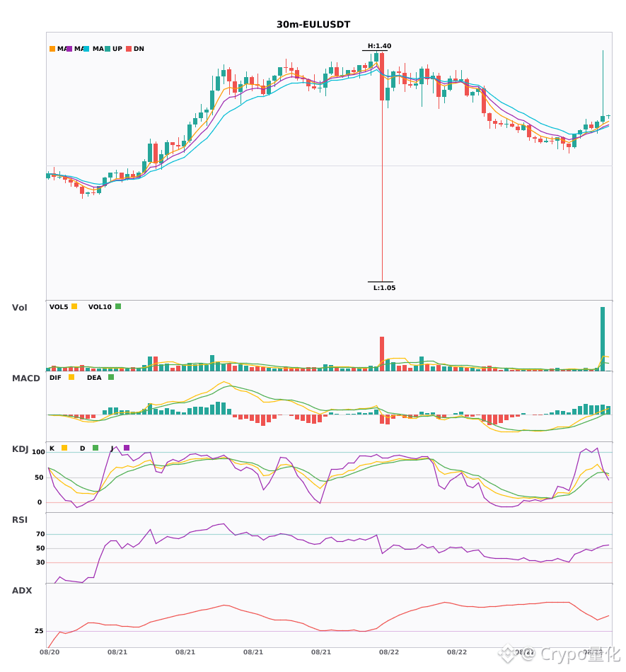Click the green D legend swatch

(x=95, y=448)
